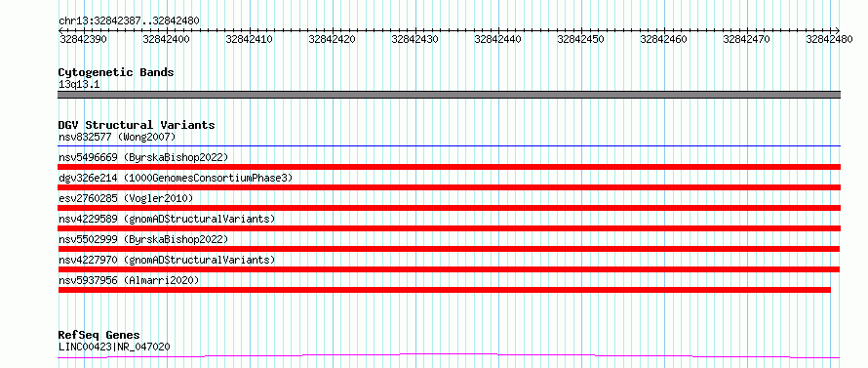The image size is (868, 368).
Task: Select the Cytogenetic Bands track title
Action: (116, 72)
